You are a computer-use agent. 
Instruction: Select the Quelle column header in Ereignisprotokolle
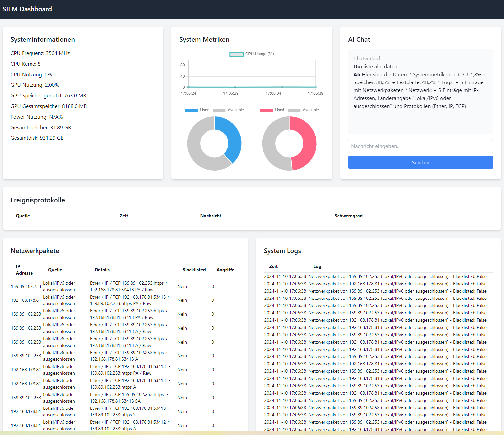pos(23,216)
